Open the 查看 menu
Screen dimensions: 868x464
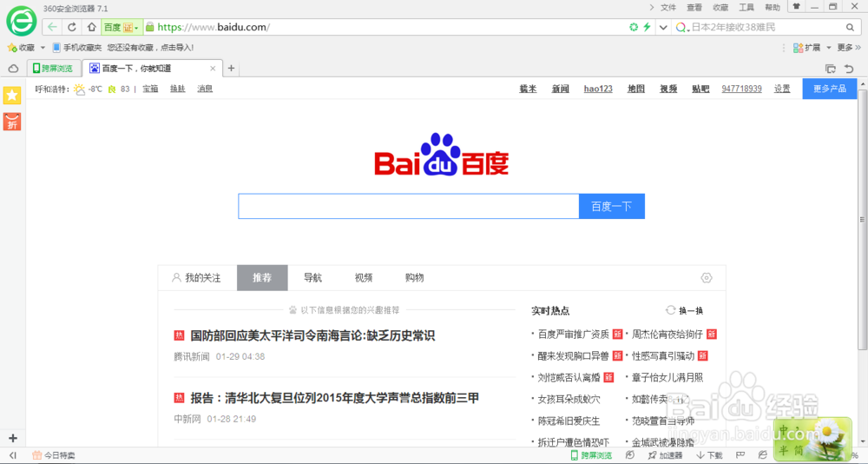(694, 7)
